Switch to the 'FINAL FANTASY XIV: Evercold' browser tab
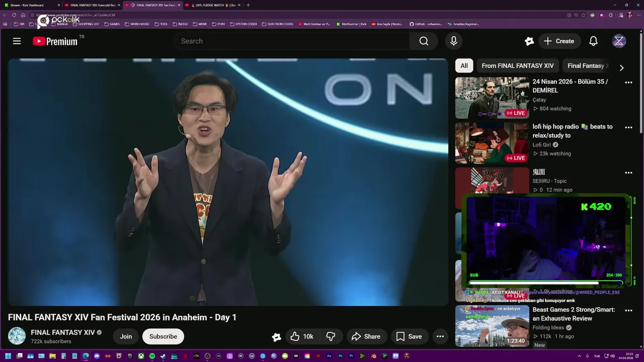The width and height of the screenshot is (644, 362). (92, 5)
